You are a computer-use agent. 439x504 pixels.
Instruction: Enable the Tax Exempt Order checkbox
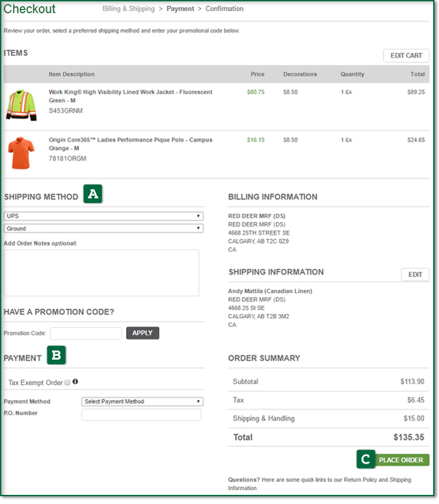coord(68,382)
